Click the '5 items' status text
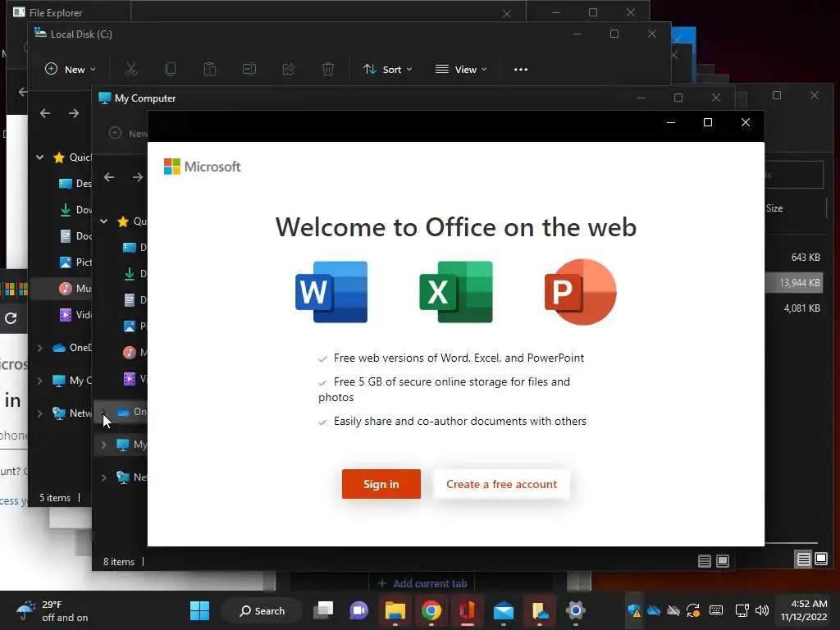Image resolution: width=840 pixels, height=630 pixels. tap(55, 498)
